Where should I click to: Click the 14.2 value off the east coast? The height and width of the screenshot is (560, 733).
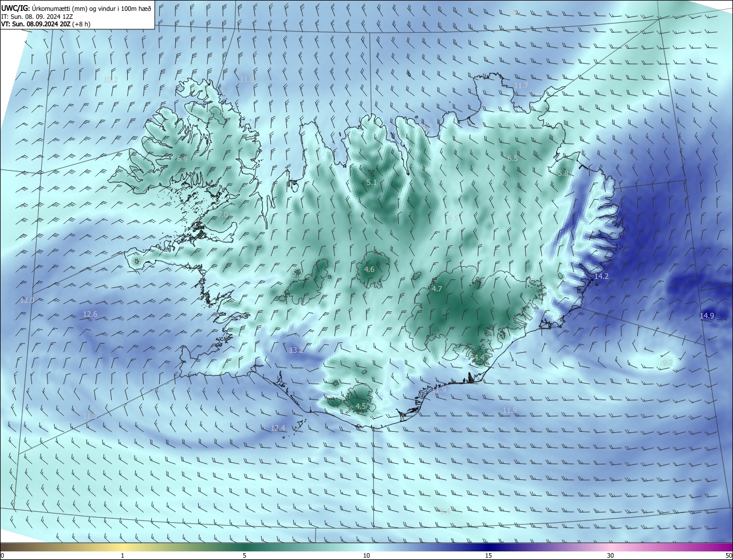click(x=601, y=276)
